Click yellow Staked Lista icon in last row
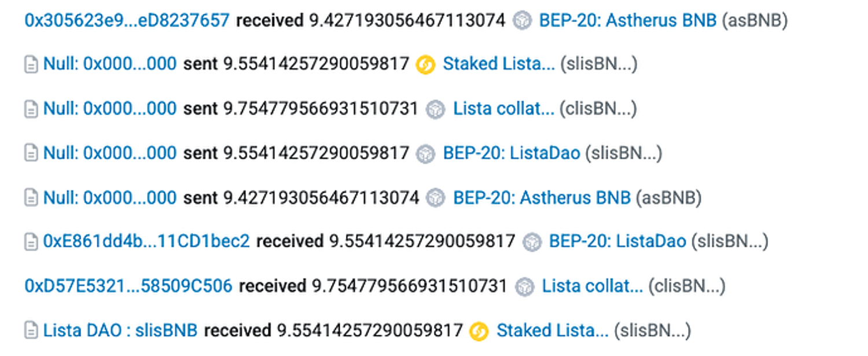 pyautogui.click(x=479, y=331)
